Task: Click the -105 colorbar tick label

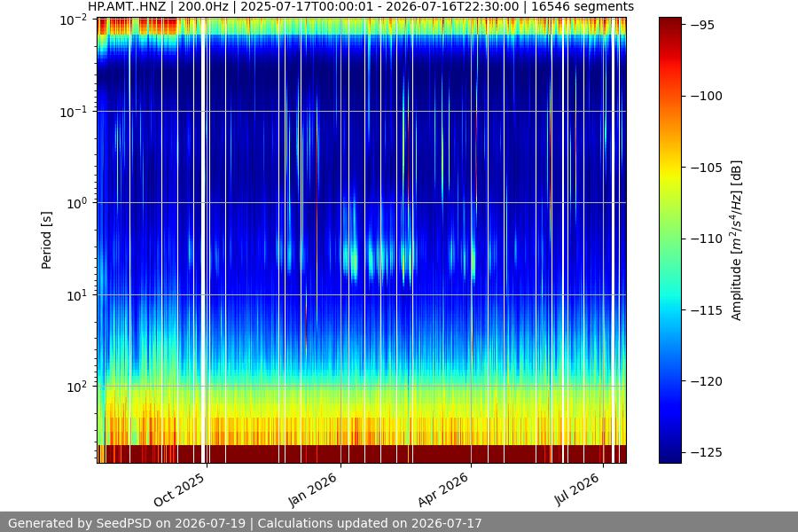Action: tap(706, 167)
